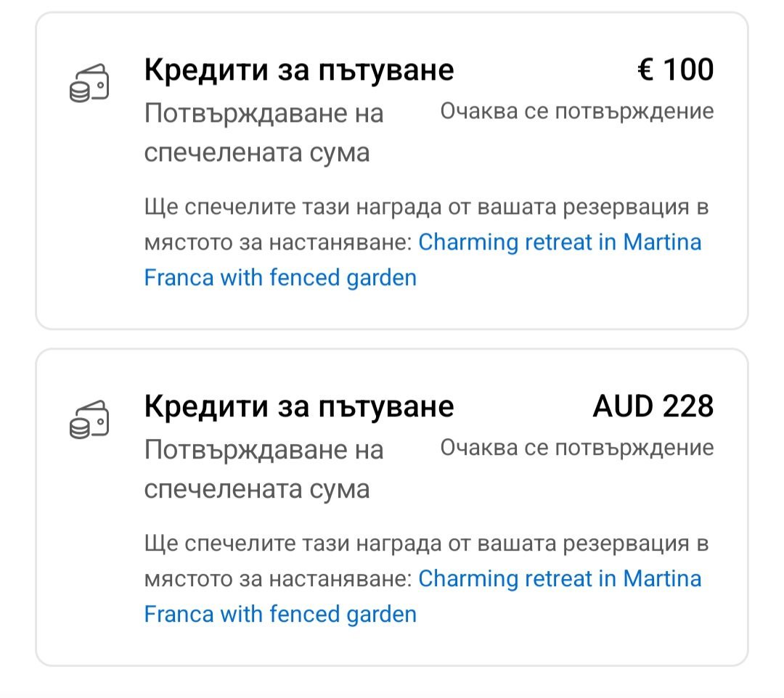Tap the €100 travel credits card
Viewport: 784px width, 698px height.
click(392, 171)
